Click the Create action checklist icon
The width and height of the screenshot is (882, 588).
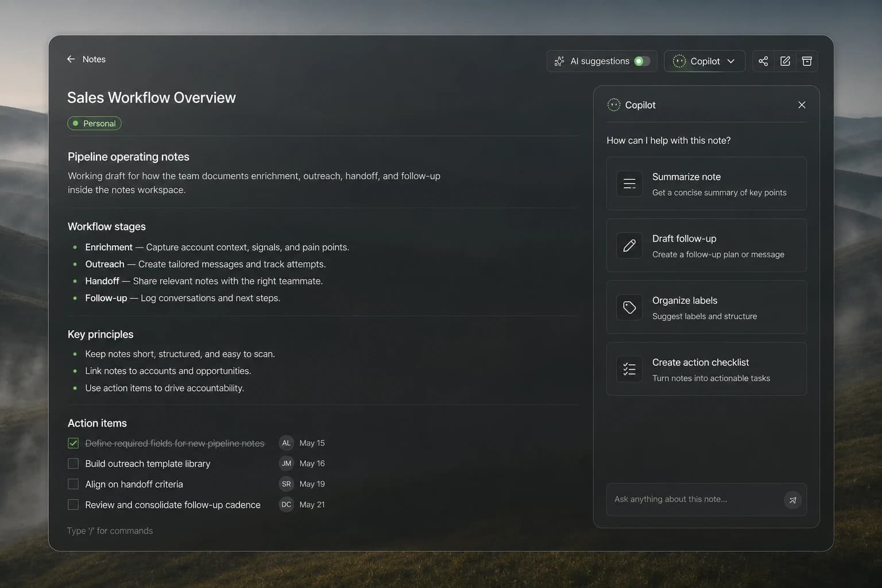(x=629, y=369)
